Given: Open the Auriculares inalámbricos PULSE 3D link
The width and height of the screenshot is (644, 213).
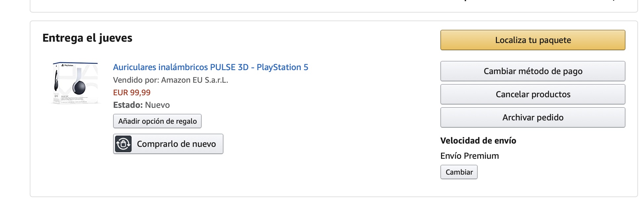Looking at the screenshot, I should pos(210,67).
